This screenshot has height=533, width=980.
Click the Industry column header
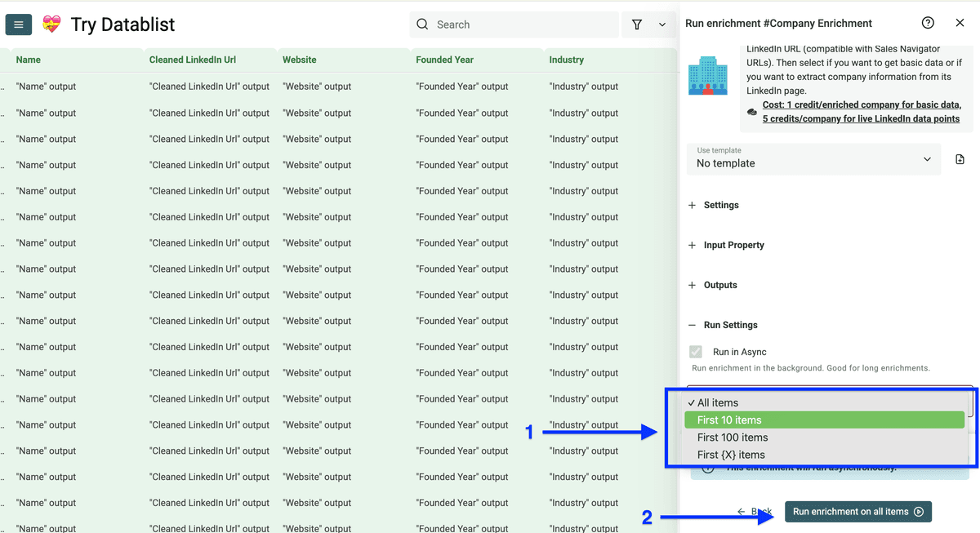pos(567,60)
